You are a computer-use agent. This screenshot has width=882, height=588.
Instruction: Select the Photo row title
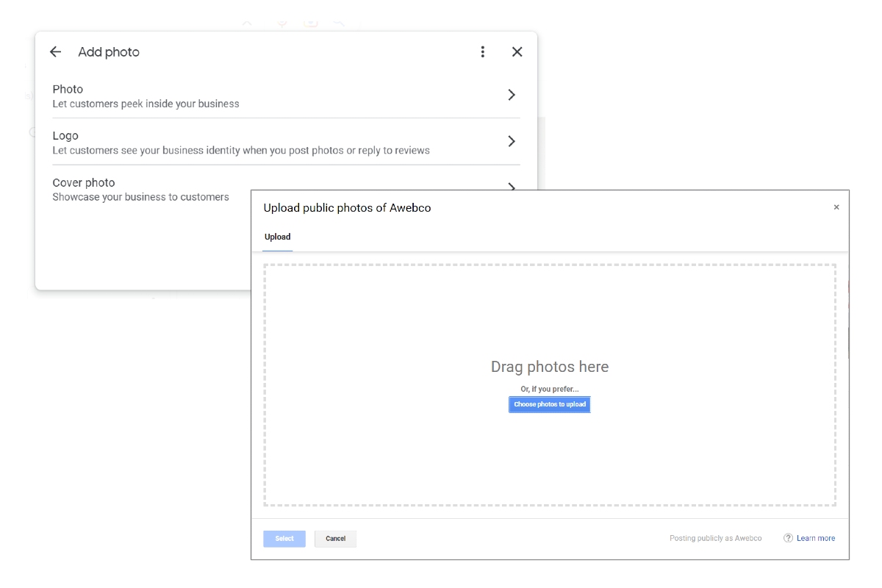(68, 89)
